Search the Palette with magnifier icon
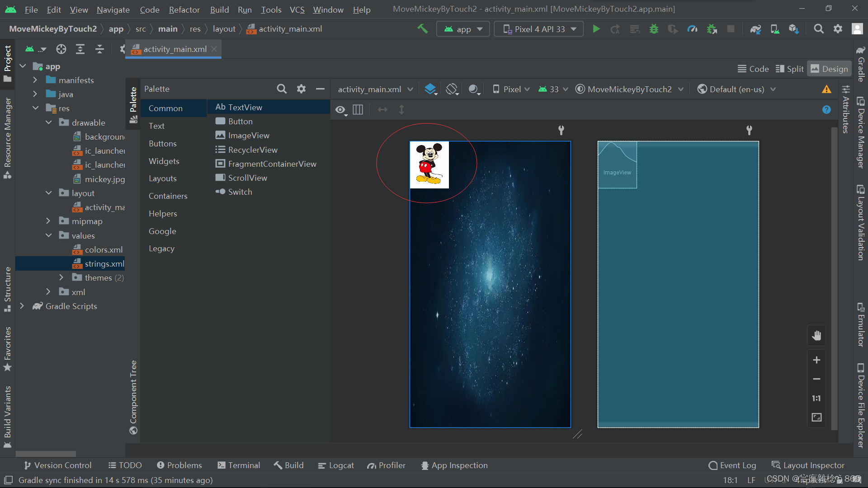 click(282, 89)
